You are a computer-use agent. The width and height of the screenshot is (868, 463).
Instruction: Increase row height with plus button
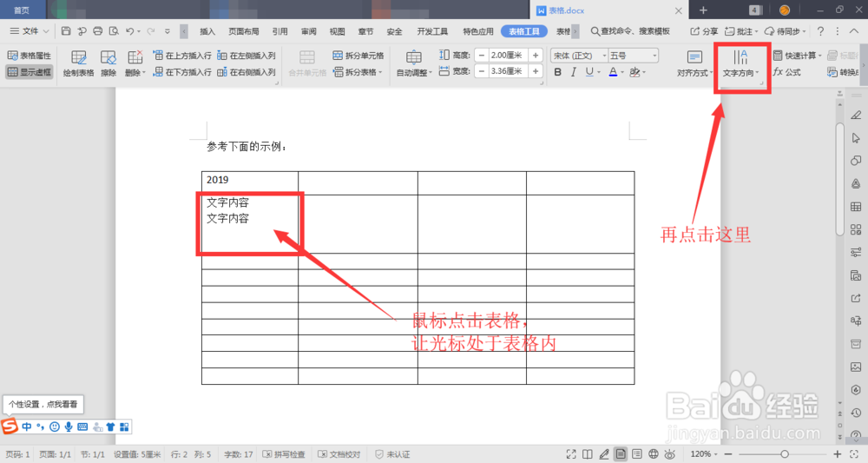point(536,56)
